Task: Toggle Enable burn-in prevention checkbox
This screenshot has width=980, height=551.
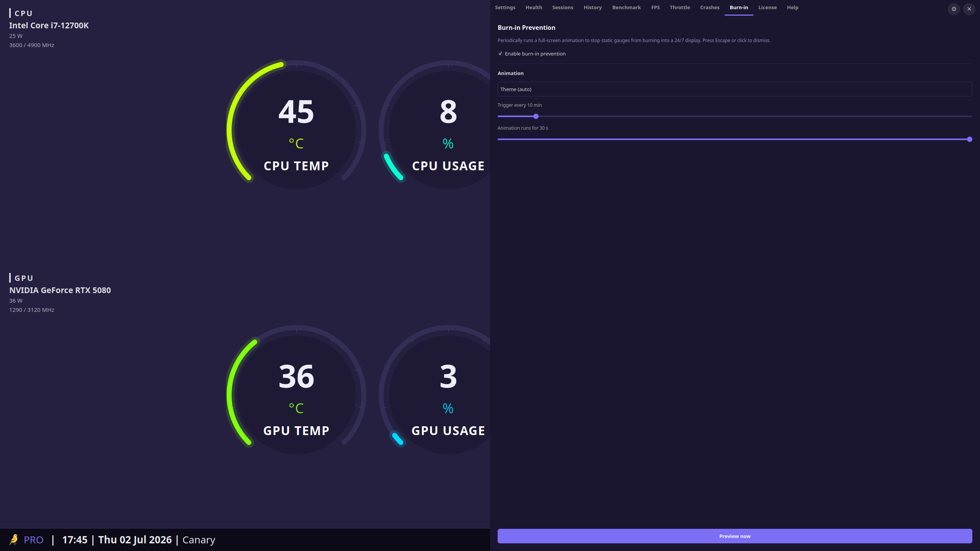Action: [500, 54]
